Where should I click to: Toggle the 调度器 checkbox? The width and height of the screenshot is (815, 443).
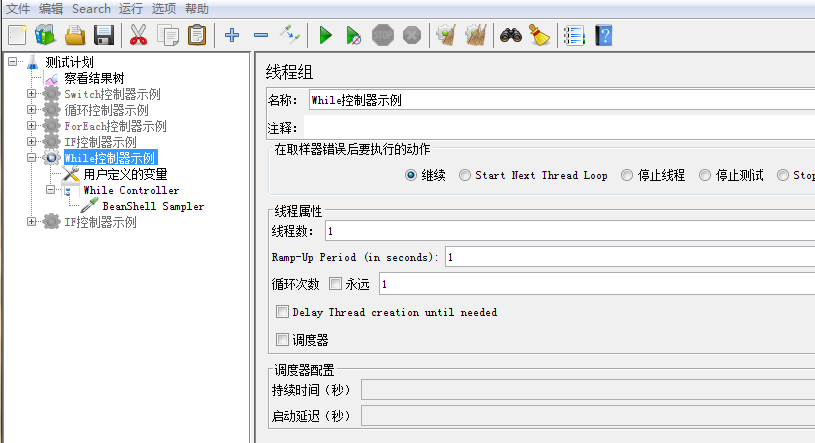[282, 340]
